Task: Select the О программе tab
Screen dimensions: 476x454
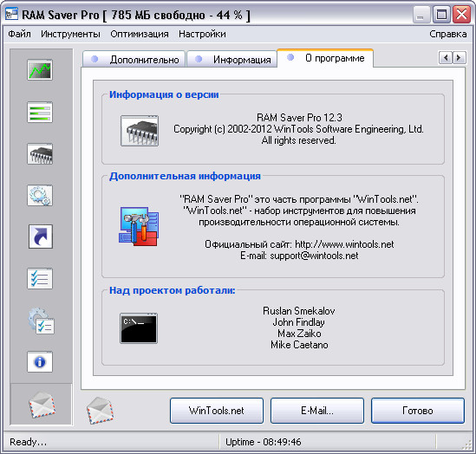Action: (x=325, y=58)
